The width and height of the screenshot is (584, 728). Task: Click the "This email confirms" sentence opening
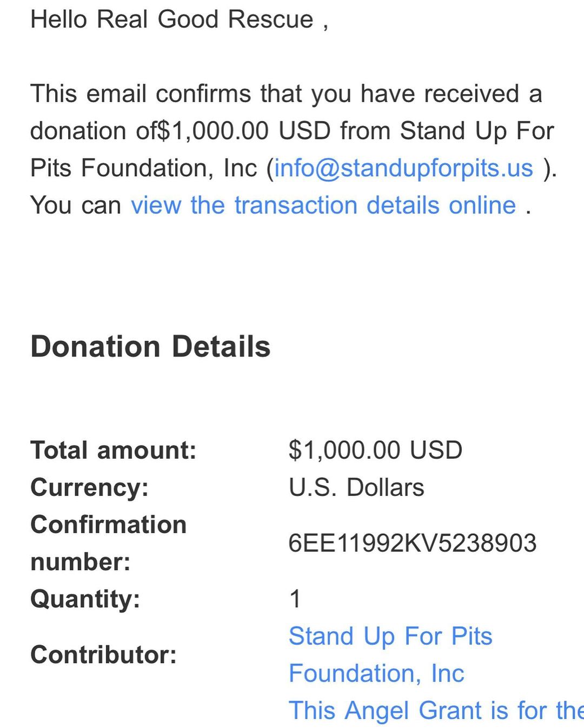click(141, 94)
